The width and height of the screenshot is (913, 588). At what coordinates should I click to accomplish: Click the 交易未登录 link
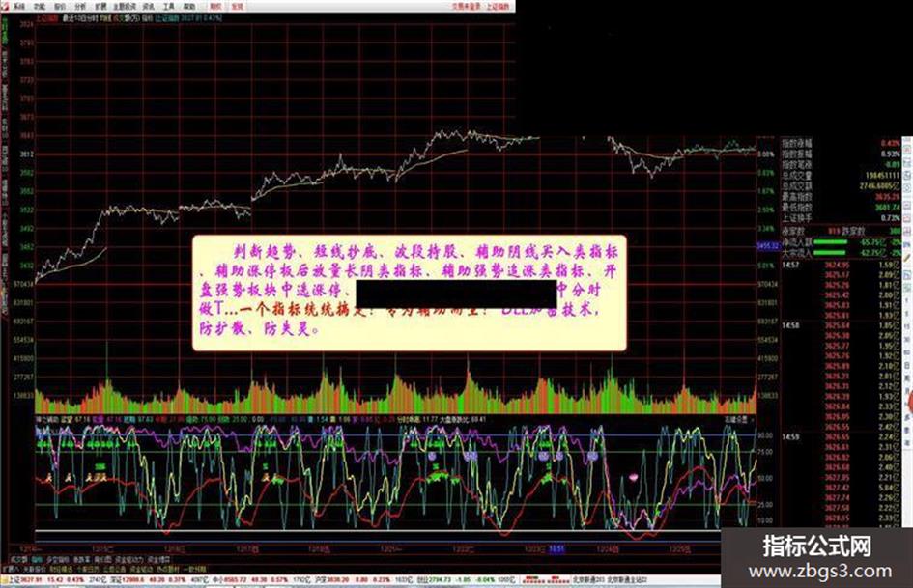click(467, 7)
